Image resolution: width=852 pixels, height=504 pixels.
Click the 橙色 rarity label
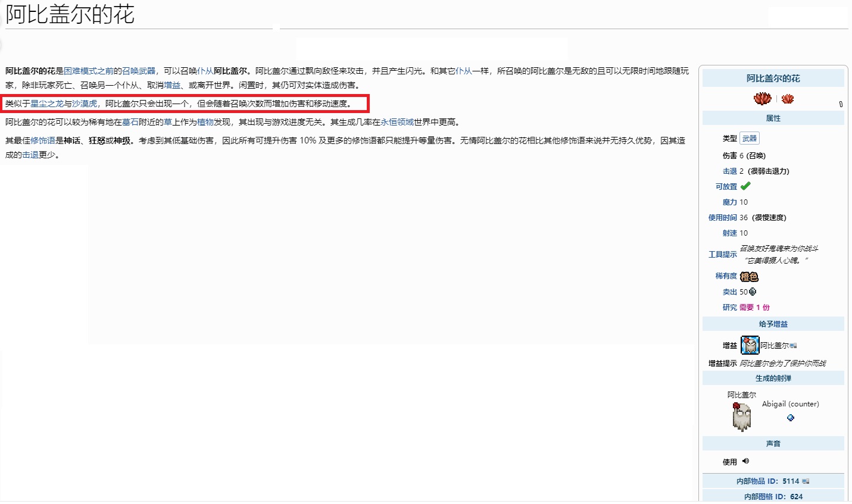click(x=749, y=277)
